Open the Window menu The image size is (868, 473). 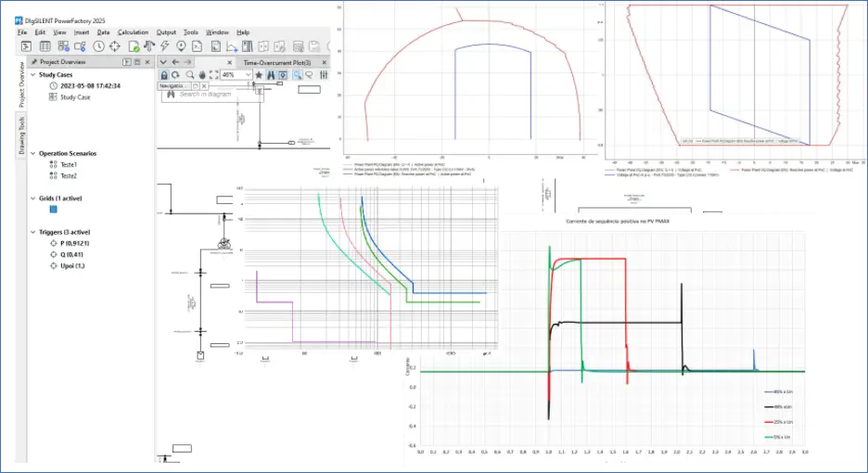[217, 32]
